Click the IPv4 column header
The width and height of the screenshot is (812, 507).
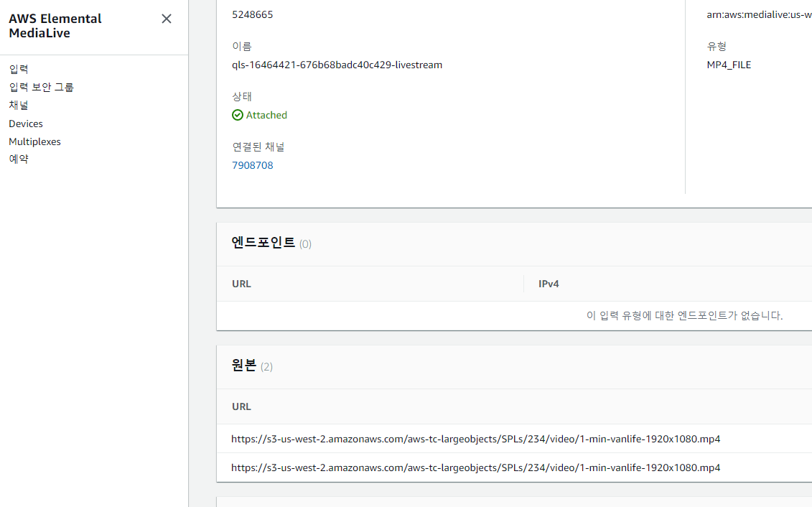point(549,284)
